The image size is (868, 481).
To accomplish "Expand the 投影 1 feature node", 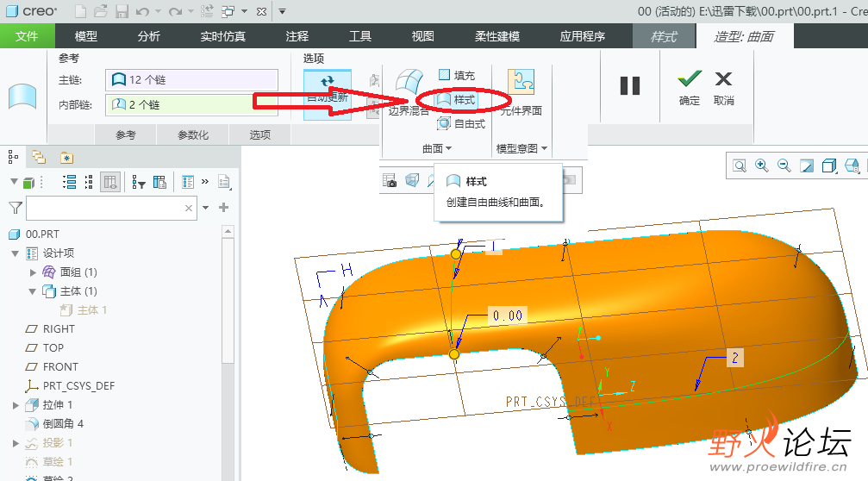I will click(x=16, y=443).
